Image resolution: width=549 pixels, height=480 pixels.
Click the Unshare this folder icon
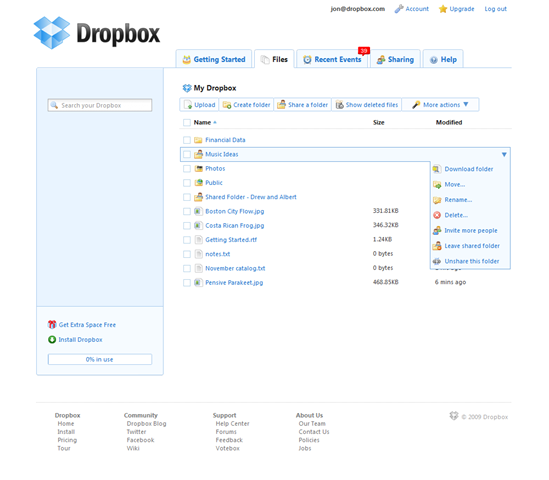pyautogui.click(x=437, y=261)
